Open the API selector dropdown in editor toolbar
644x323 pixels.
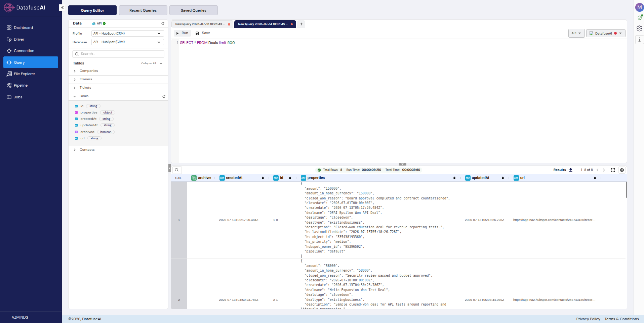click(x=576, y=33)
